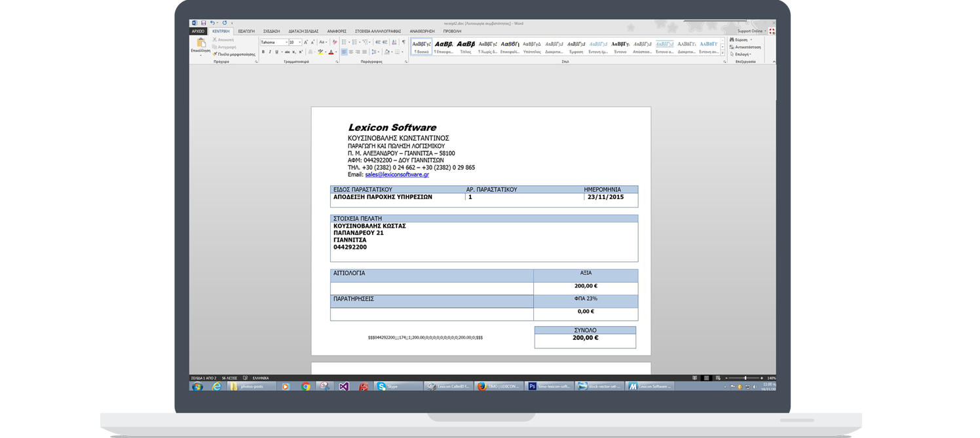Switch to the ΑΝΑΘΕΩΡΗΣΗ tab
The height and width of the screenshot is (438, 980).
423,31
